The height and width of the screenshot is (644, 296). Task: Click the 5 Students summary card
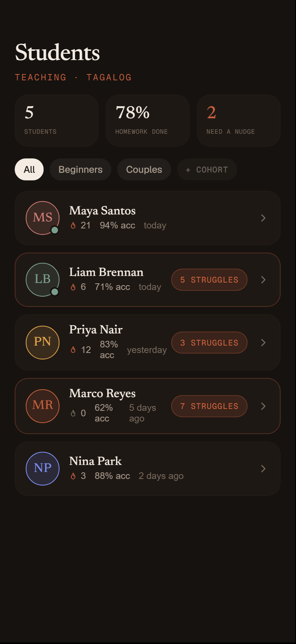(x=56, y=120)
